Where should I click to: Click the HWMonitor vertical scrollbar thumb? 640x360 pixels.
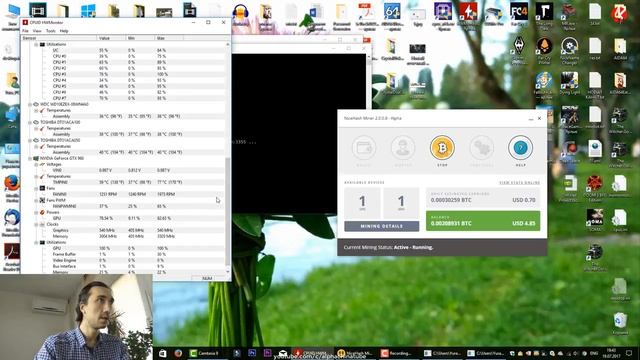(228, 211)
